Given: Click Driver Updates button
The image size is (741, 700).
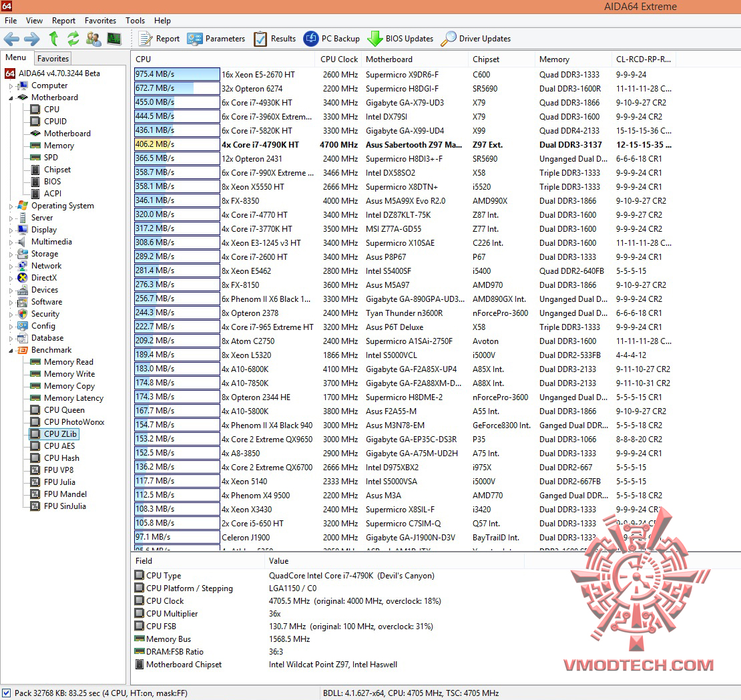Looking at the screenshot, I should [476, 39].
